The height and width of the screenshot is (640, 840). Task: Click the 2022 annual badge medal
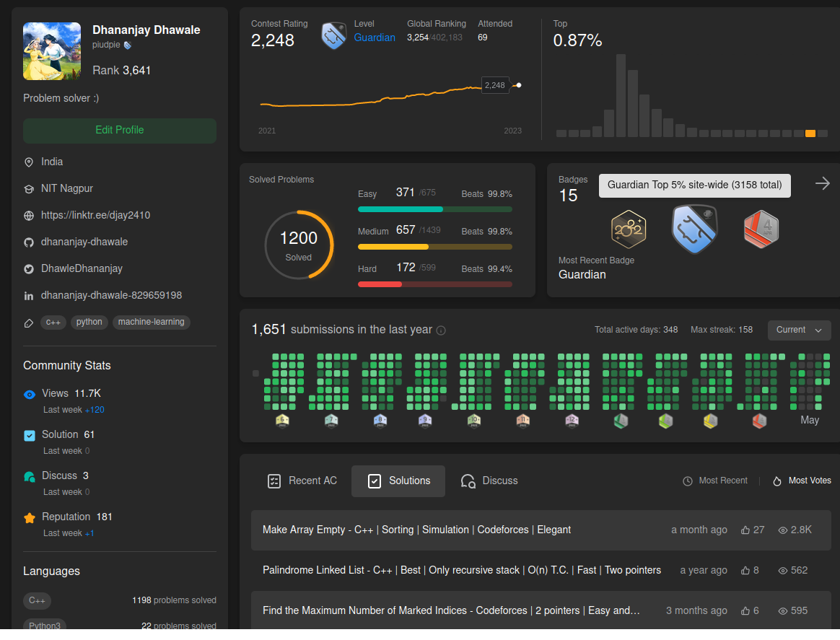tap(628, 228)
